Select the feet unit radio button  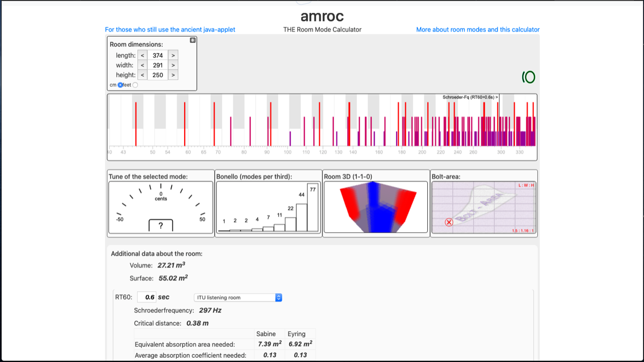tap(135, 85)
